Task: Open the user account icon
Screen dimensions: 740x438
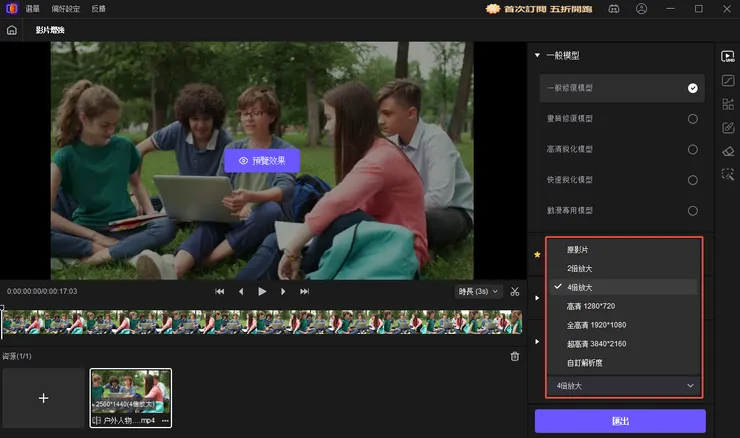Action: coord(641,8)
